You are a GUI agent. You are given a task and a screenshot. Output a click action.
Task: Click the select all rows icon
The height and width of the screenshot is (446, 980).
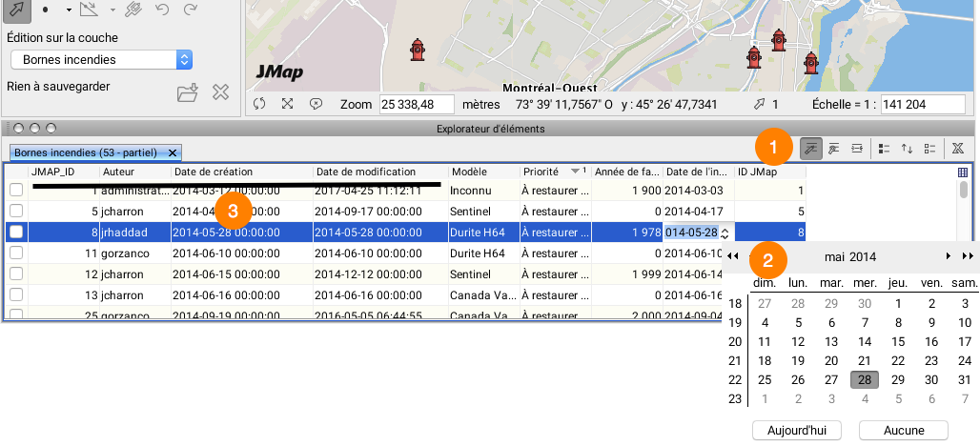click(884, 148)
